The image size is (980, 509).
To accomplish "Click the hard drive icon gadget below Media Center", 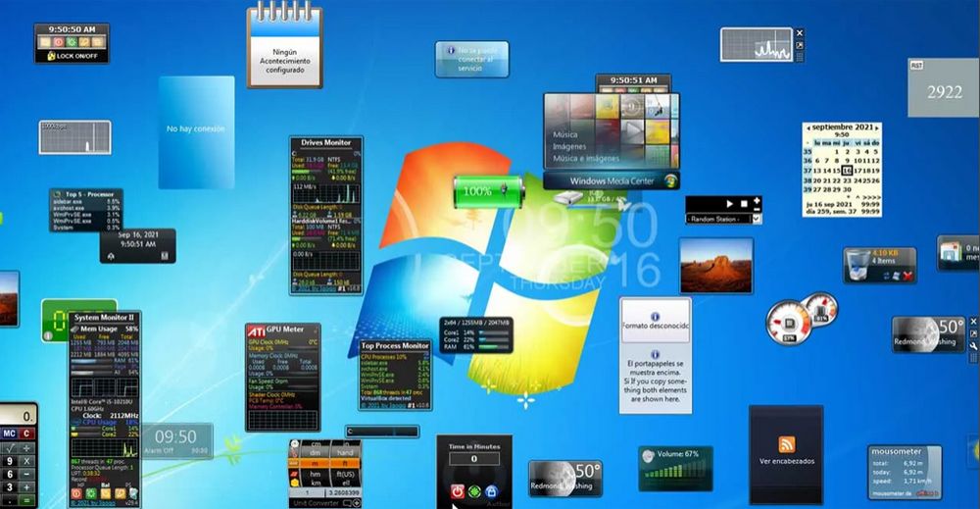I will pos(568,199).
